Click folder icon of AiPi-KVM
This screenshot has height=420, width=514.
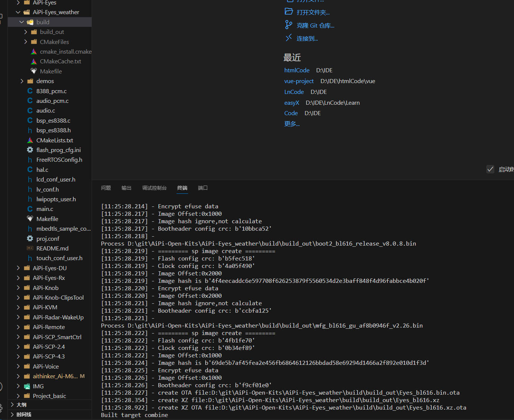(27, 307)
